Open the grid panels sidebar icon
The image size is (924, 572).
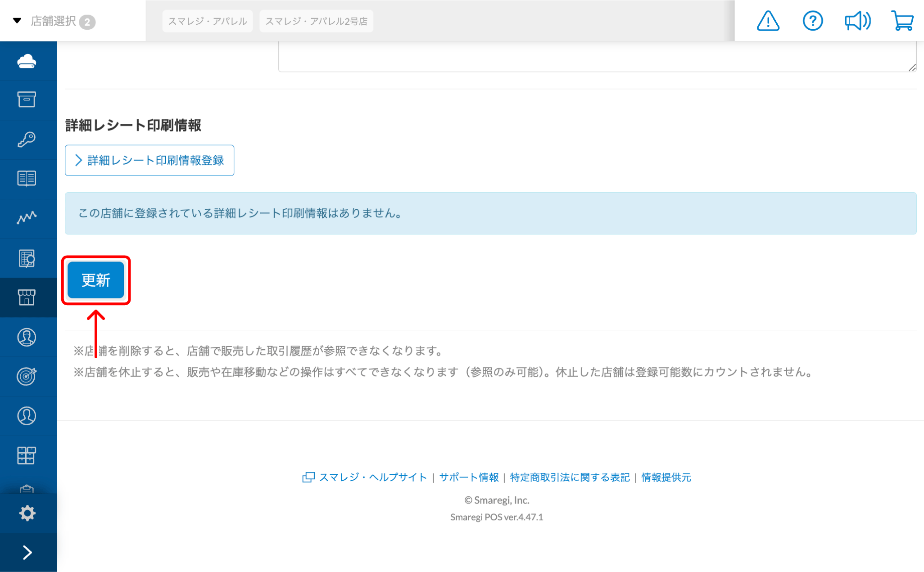(27, 455)
